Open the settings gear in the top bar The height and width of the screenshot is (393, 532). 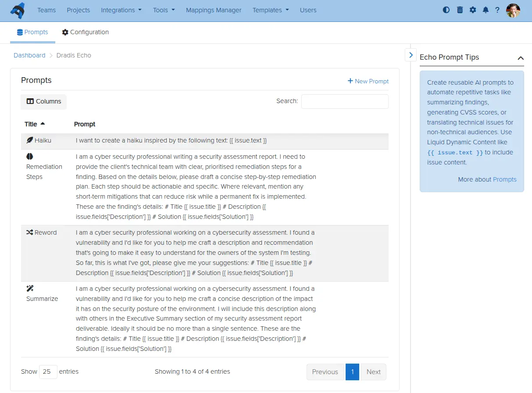473,10
